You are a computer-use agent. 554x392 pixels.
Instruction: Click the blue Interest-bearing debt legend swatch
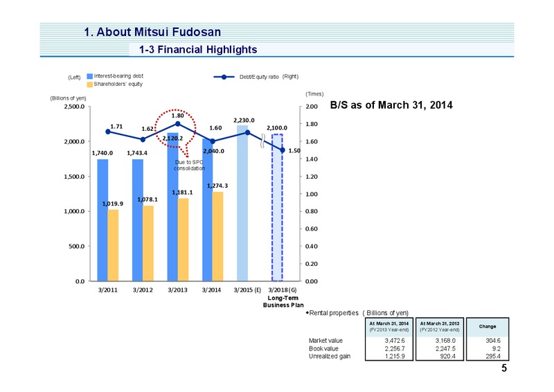click(x=90, y=76)
